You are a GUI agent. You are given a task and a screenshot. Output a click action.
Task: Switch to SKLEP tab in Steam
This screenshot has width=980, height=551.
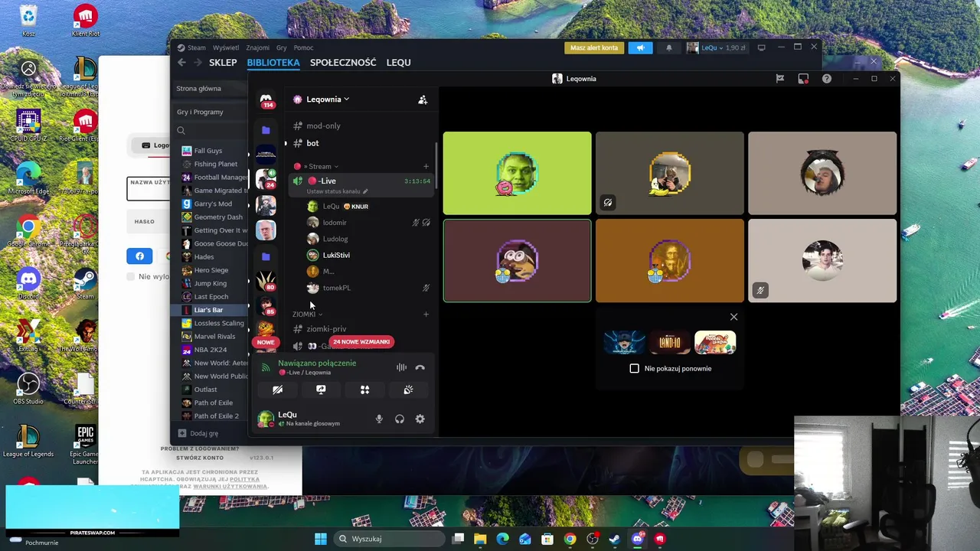pos(223,63)
